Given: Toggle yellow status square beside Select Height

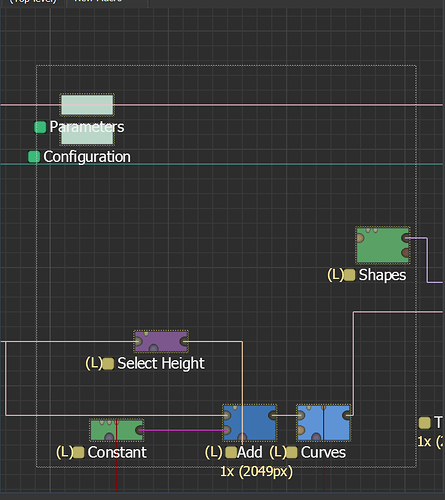Looking at the screenshot, I should click(x=108, y=364).
